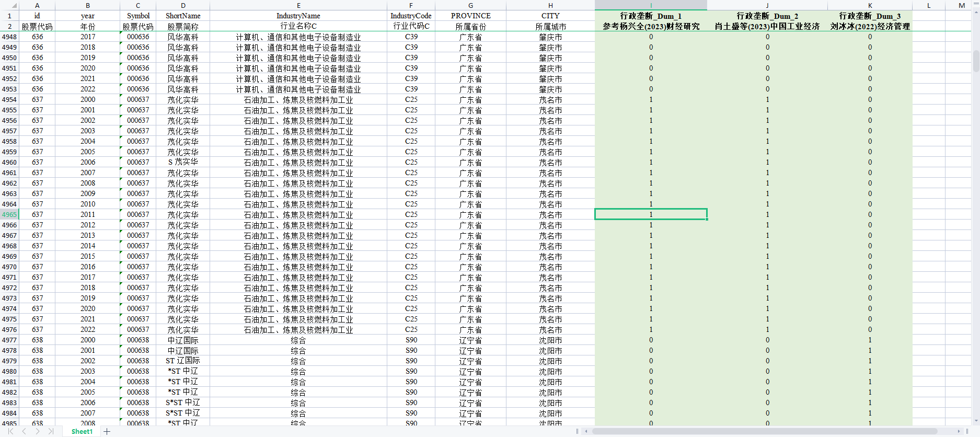
Task: Select row 4977 header
Action: pos(9,340)
